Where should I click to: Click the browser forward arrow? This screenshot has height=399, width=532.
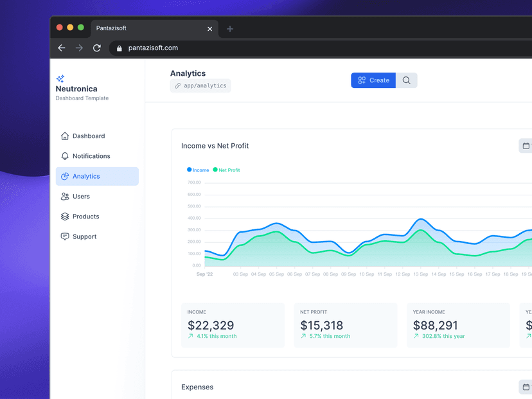tap(79, 48)
